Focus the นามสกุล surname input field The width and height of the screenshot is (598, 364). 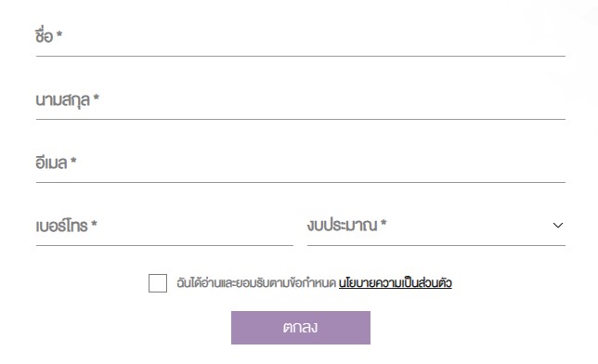click(x=301, y=100)
